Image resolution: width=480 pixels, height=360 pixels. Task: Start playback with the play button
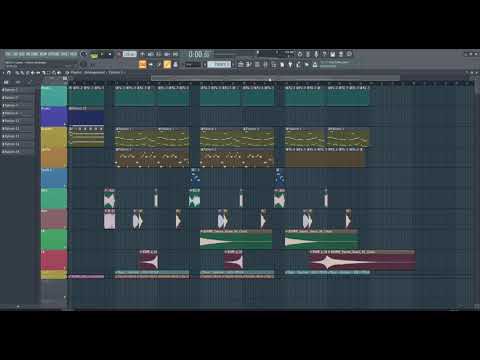102,54
